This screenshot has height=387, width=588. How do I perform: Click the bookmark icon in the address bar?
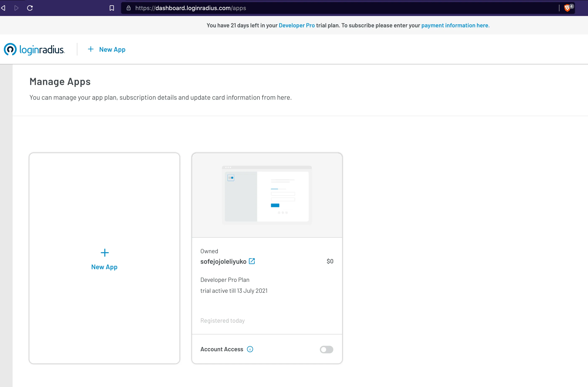point(112,8)
